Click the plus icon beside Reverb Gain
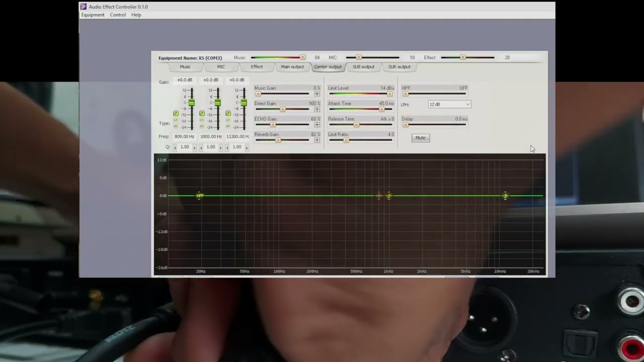The image size is (644, 362). 317,140
